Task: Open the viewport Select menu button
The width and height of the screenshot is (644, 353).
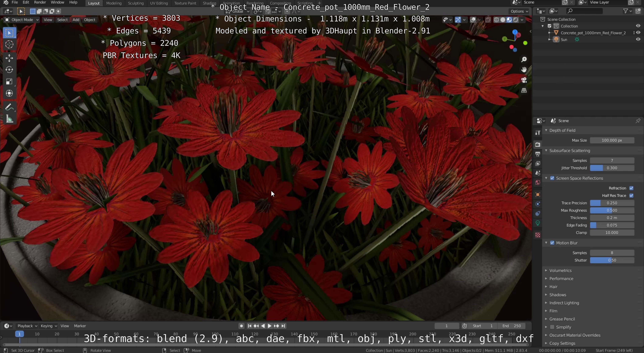Action: click(x=62, y=20)
